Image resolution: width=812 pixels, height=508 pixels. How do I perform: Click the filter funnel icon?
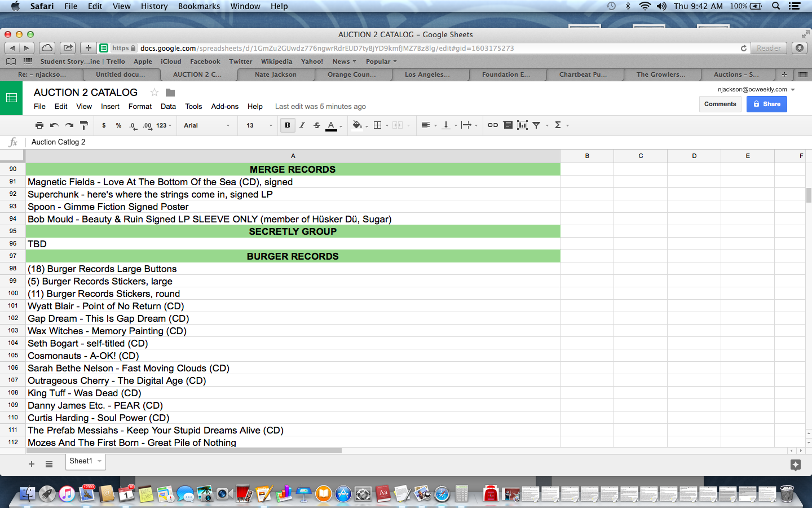[x=536, y=125]
